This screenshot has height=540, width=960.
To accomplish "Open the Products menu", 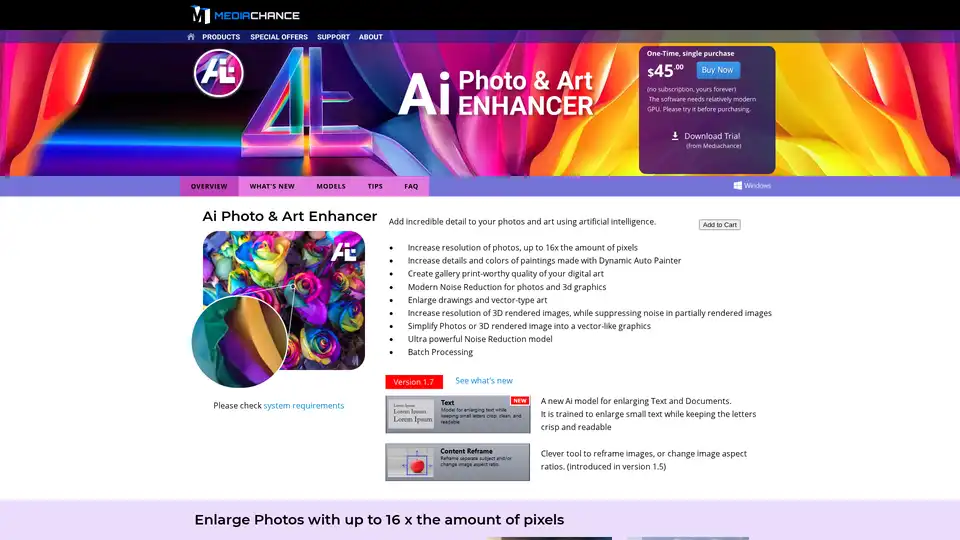I will point(221,37).
